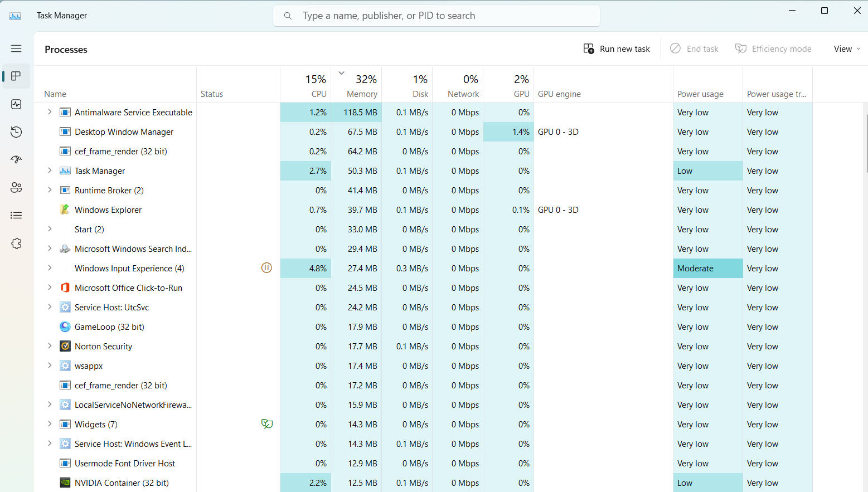
Task: Open the Startup apps sidebar tab
Action: pyautogui.click(x=16, y=160)
